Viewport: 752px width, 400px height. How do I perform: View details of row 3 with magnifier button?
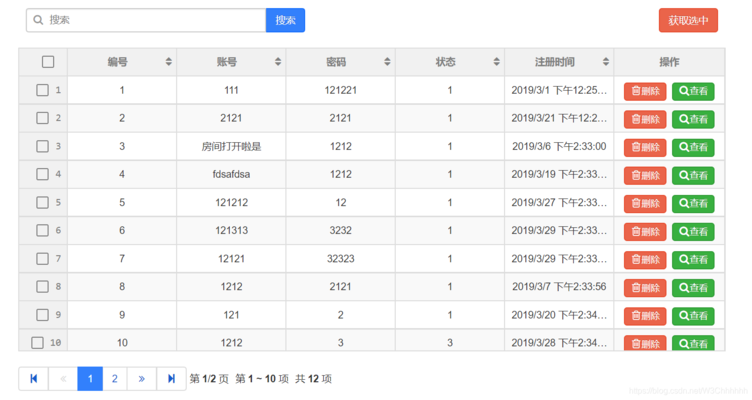coord(693,147)
